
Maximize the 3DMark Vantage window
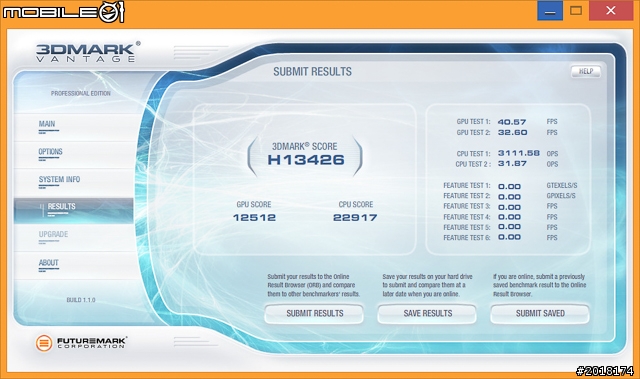pyautogui.click(x=576, y=11)
